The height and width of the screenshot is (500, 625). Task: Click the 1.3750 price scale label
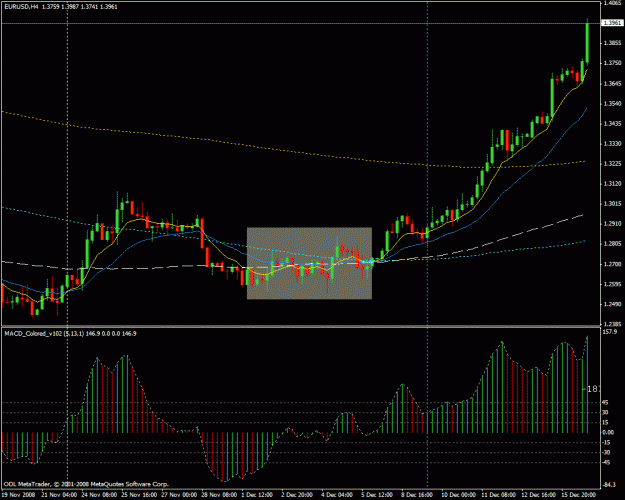tap(611, 63)
